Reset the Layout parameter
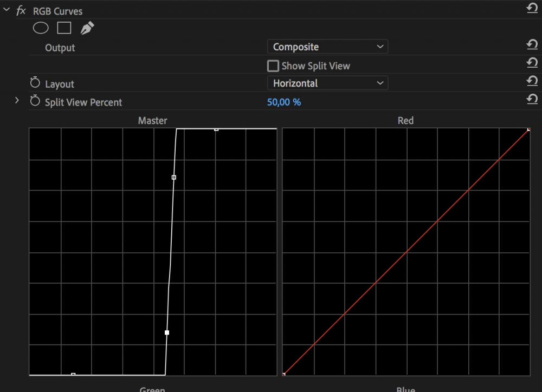This screenshot has height=392, width=542. (532, 81)
